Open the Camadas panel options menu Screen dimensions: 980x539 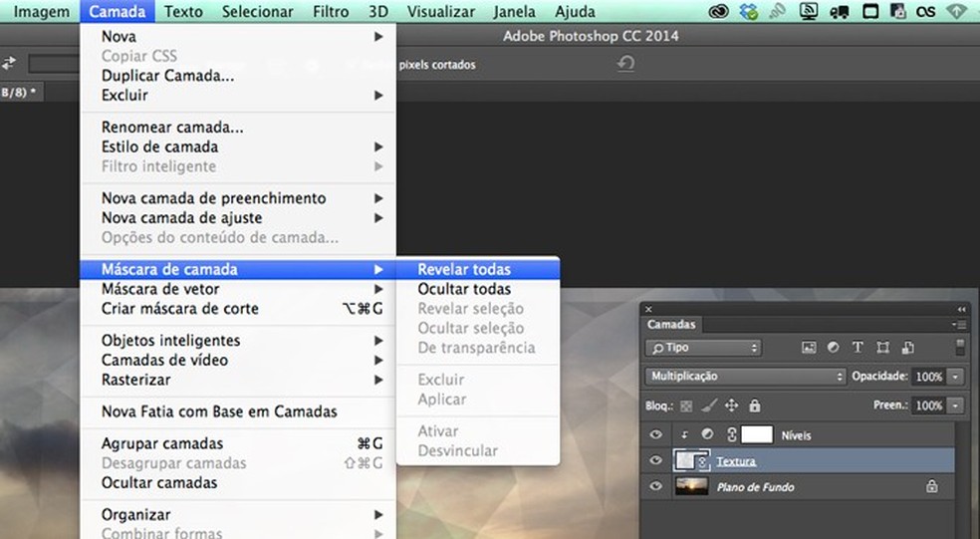(x=959, y=325)
